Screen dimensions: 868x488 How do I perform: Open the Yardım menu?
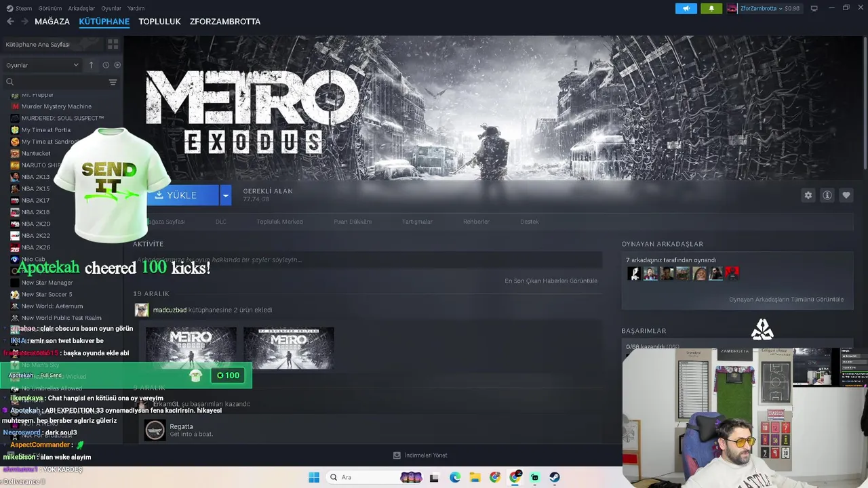136,8
